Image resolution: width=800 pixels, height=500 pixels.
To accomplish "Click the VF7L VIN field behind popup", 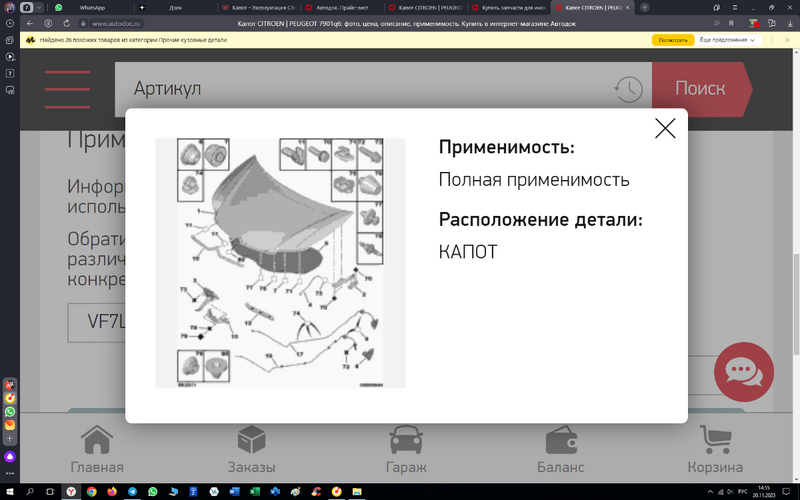I will coord(96,322).
